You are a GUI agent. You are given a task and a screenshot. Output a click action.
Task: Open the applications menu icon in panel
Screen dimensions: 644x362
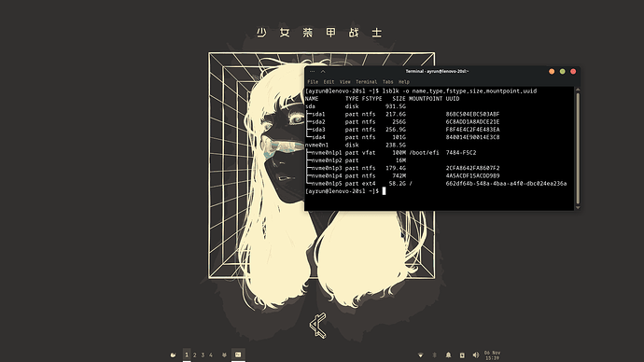coord(174,355)
